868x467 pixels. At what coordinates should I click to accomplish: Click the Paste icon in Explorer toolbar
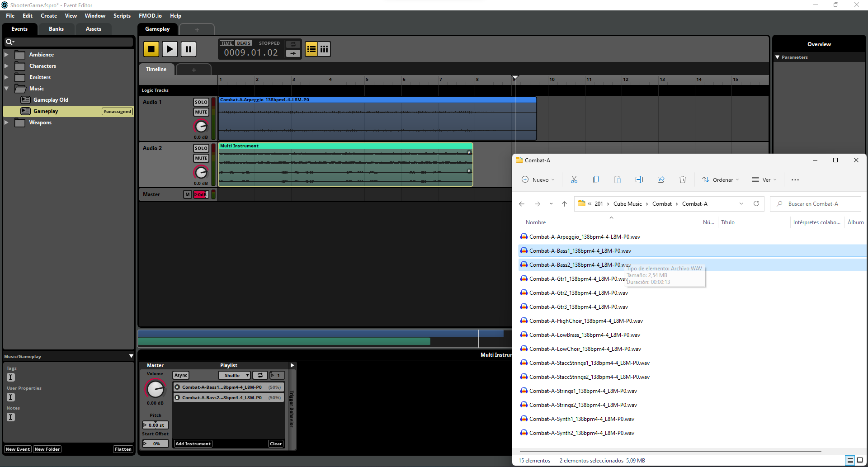pos(618,180)
